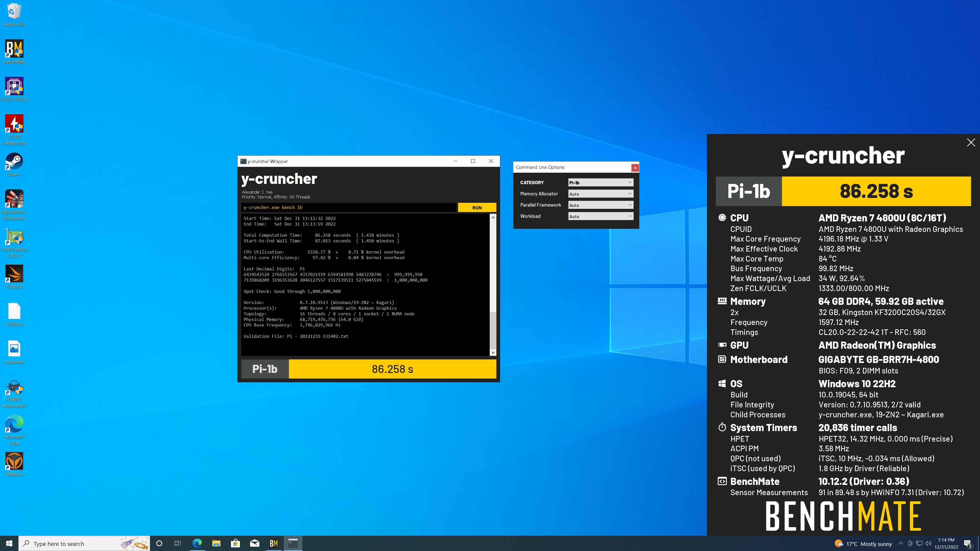Open the Memory Allocator dropdown
Screen dimensions: 980x551
601,194
